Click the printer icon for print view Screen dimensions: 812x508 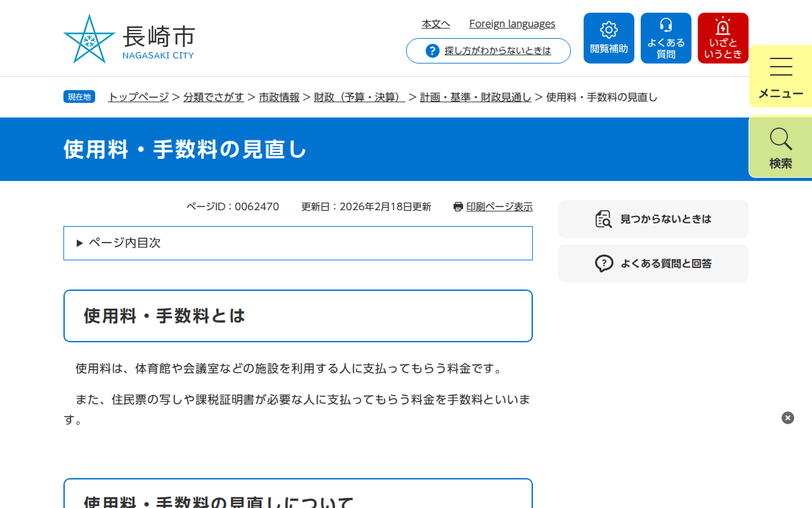click(x=458, y=206)
